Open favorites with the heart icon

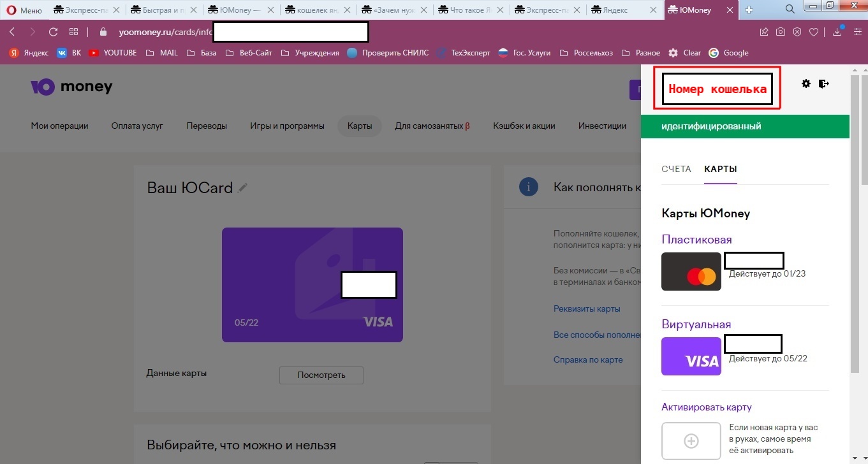click(x=813, y=31)
